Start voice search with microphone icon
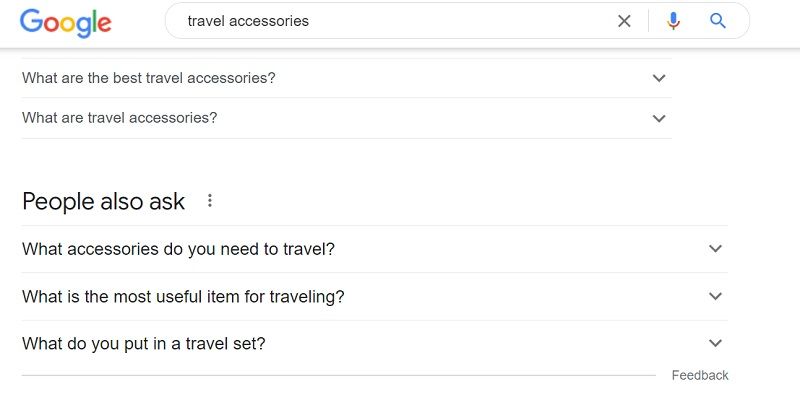Screen dimensions: 800x418 [x=673, y=21]
